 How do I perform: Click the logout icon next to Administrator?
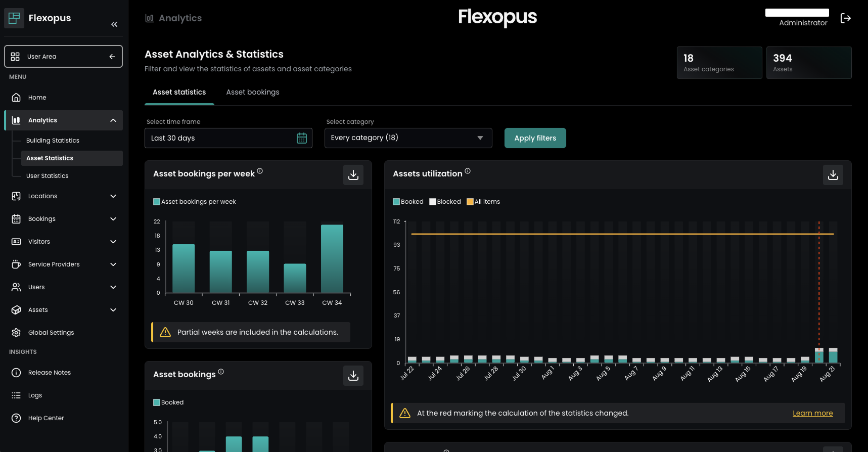[x=845, y=18]
